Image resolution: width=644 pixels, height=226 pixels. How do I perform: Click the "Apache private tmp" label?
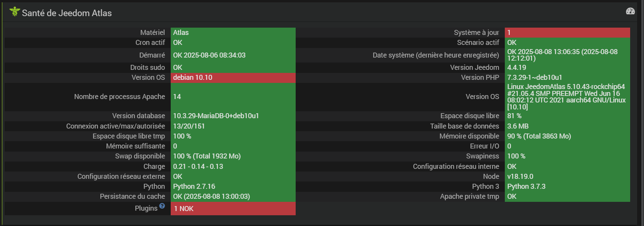tap(469, 196)
